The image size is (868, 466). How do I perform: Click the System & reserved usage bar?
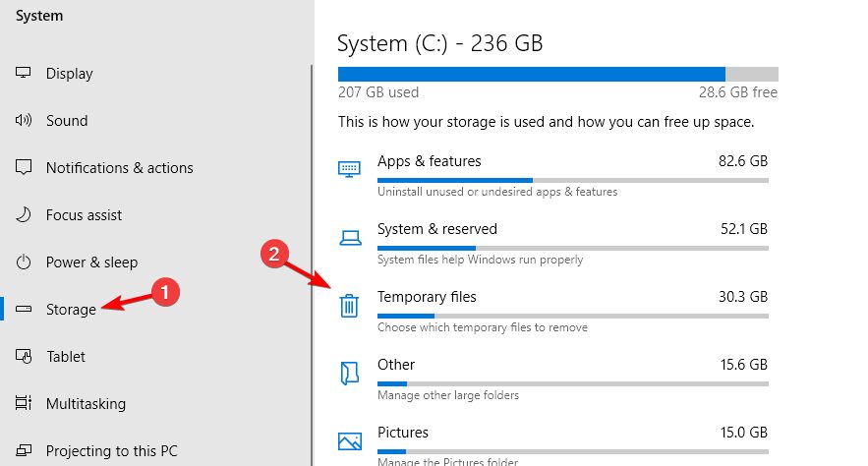(572, 248)
